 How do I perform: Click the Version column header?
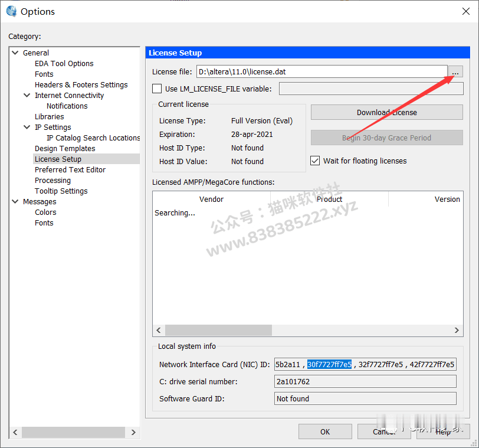click(x=426, y=200)
